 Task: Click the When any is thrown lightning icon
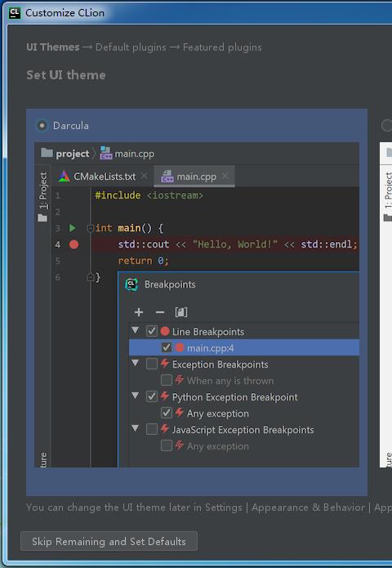(x=179, y=380)
